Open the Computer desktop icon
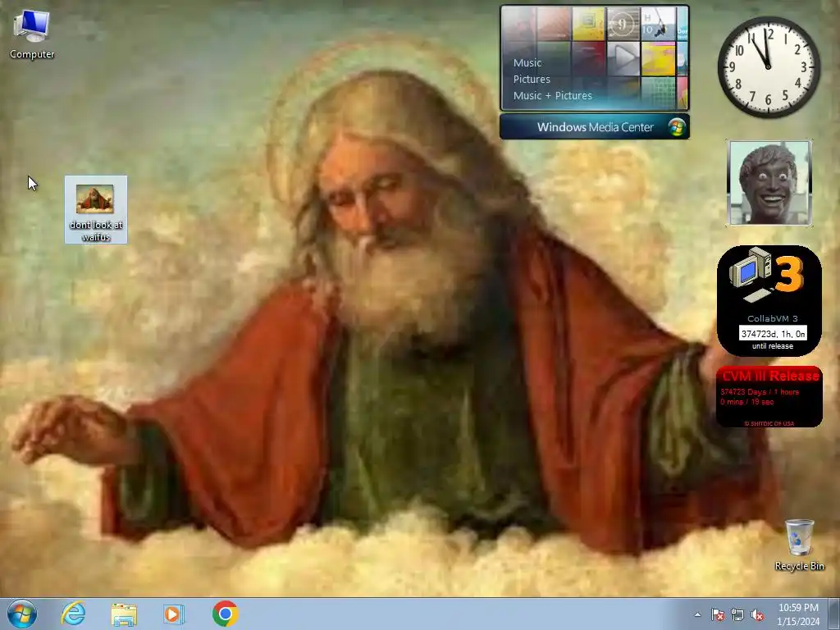840x630 pixels. (32, 34)
